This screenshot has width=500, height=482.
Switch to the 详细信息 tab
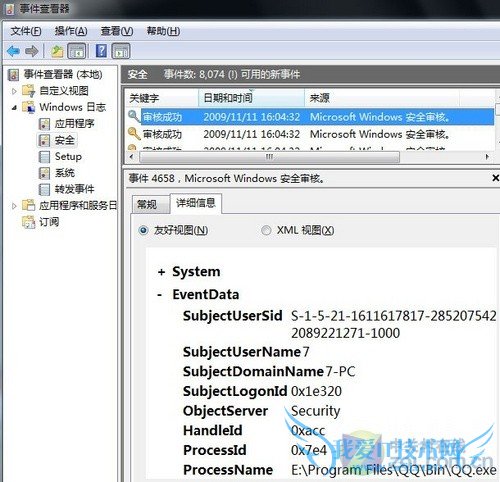(x=196, y=203)
